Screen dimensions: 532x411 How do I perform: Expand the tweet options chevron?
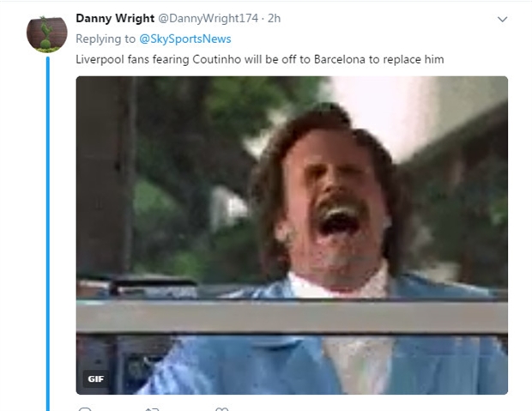coord(502,19)
